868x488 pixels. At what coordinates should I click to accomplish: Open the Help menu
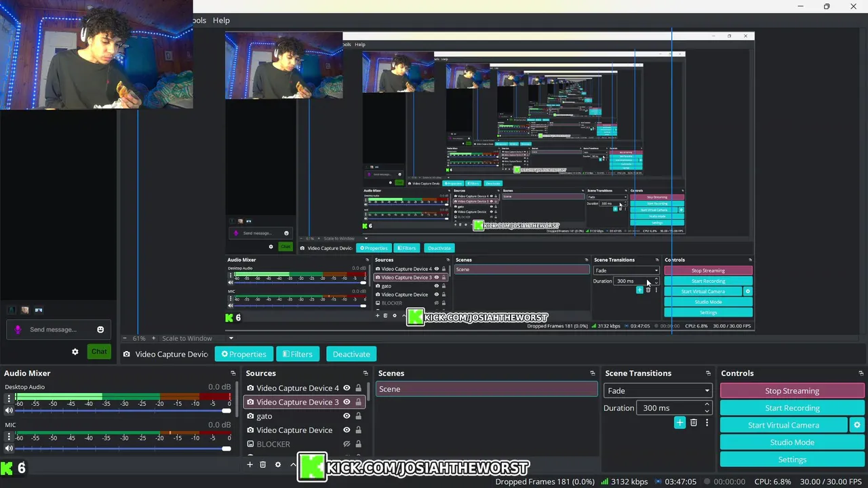click(221, 20)
